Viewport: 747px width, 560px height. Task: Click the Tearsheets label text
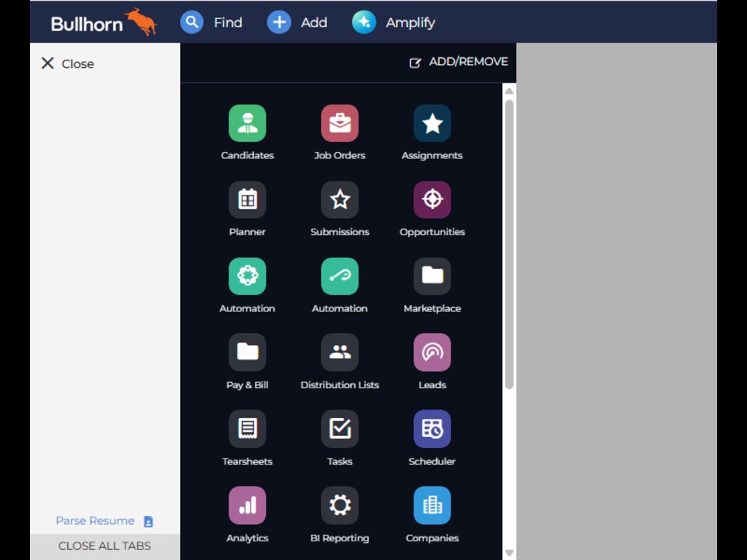(247, 461)
